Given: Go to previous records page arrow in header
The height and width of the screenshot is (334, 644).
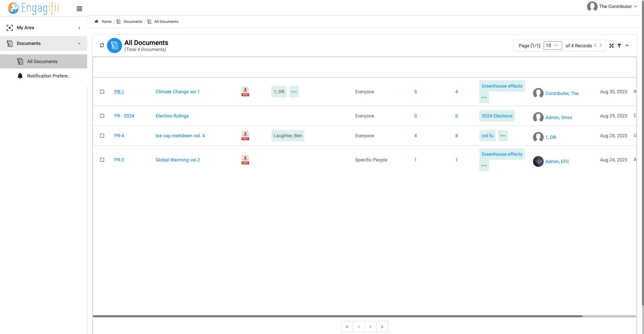Looking at the screenshot, I should 595,45.
